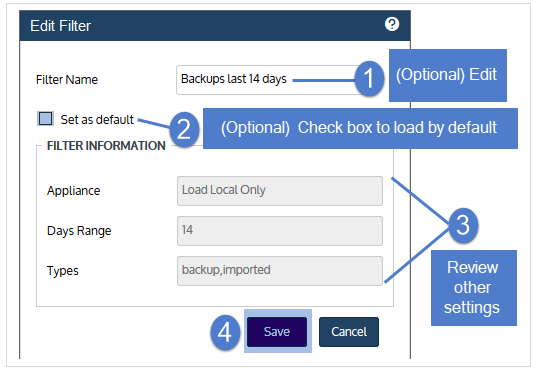Image resolution: width=538 pixels, height=368 pixels.
Task: Click the Filter Name input field
Action: (x=280, y=80)
